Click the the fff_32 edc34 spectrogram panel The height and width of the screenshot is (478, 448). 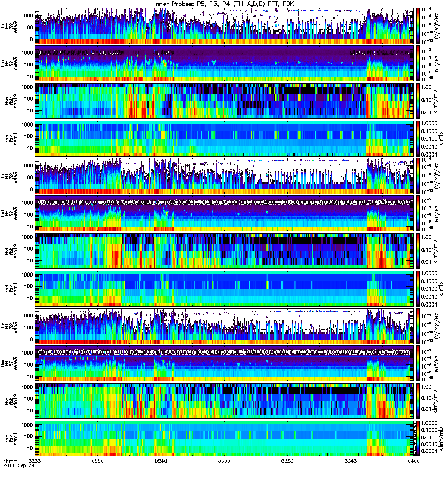(x=225, y=326)
